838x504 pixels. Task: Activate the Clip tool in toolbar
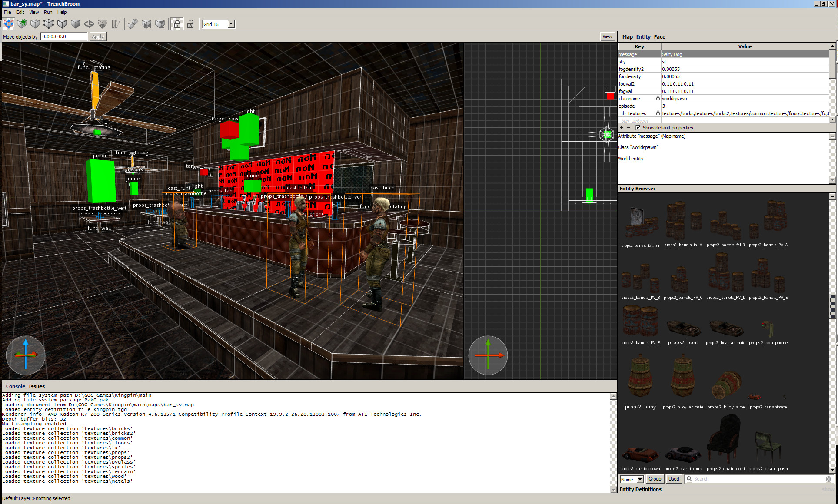[36, 24]
